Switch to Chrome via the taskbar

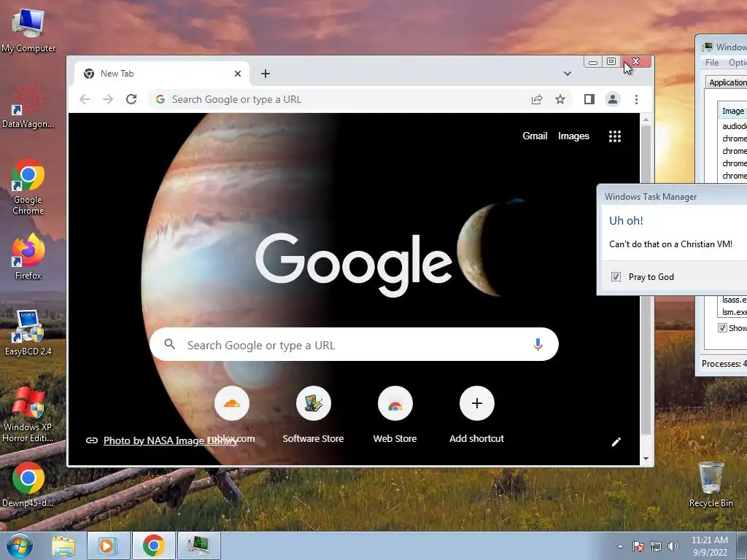(x=153, y=545)
